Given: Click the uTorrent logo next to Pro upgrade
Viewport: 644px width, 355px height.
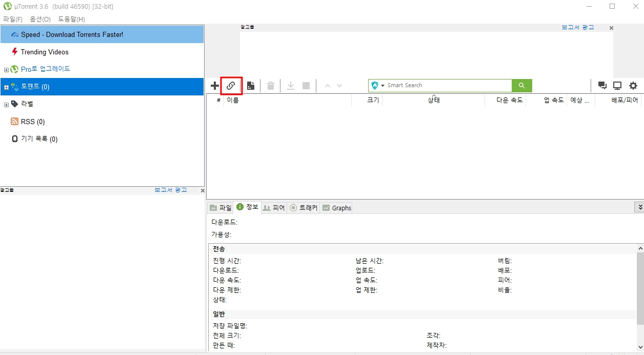Looking at the screenshot, I should (x=14, y=69).
